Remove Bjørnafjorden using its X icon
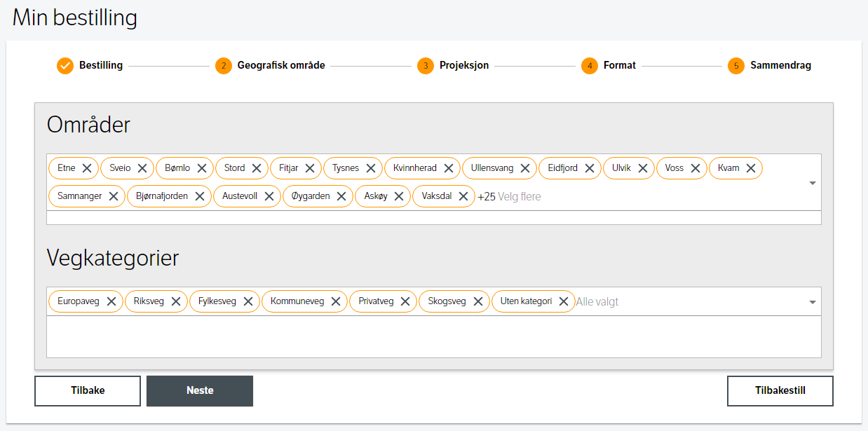The width and height of the screenshot is (868, 431). [x=199, y=196]
